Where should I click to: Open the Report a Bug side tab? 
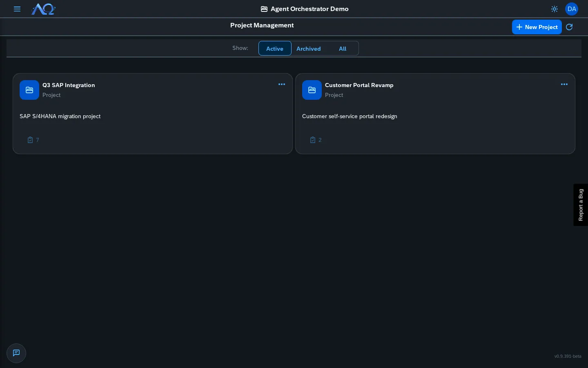point(581,205)
